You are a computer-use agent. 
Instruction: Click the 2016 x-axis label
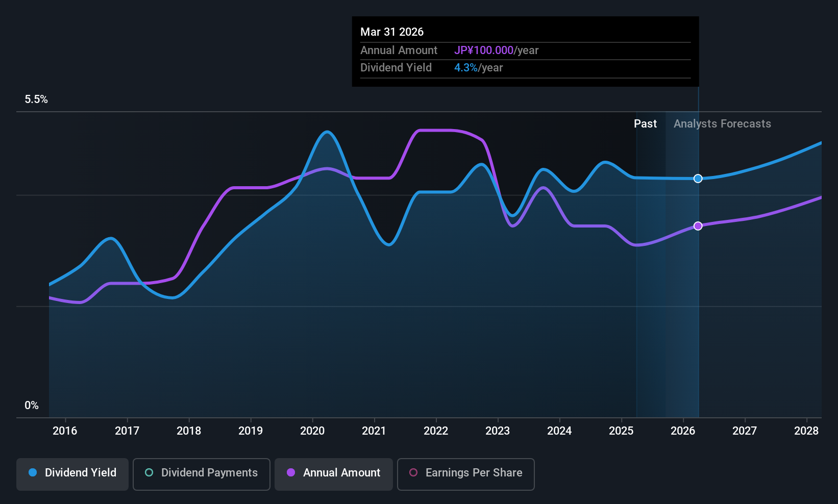[65, 431]
